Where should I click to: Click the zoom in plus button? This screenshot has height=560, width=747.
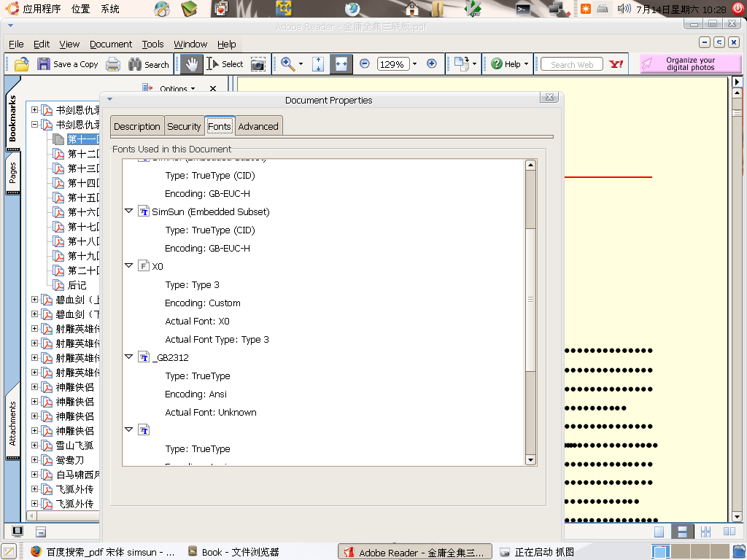click(432, 63)
